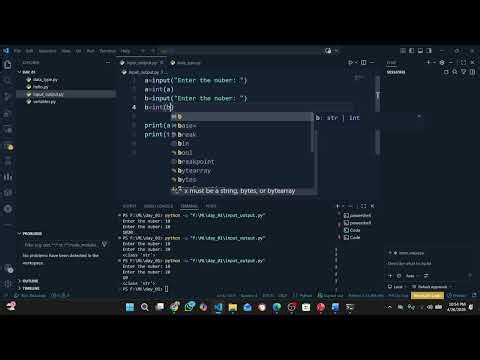Select the 'base=' autocomplete suggestion
Screen dimensions: 480x360
[x=242, y=126]
